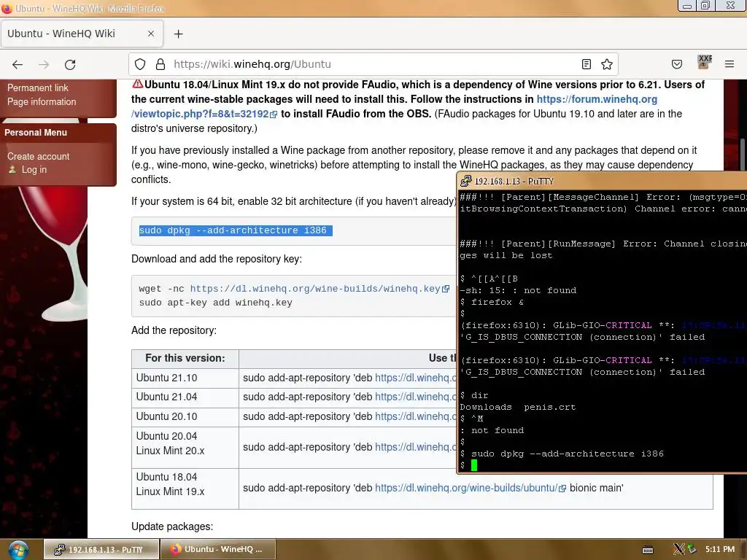Open dl.winehq.org link in Ubuntu 21.10 row
Image resolution: width=747 pixels, height=560 pixels.
point(415,378)
